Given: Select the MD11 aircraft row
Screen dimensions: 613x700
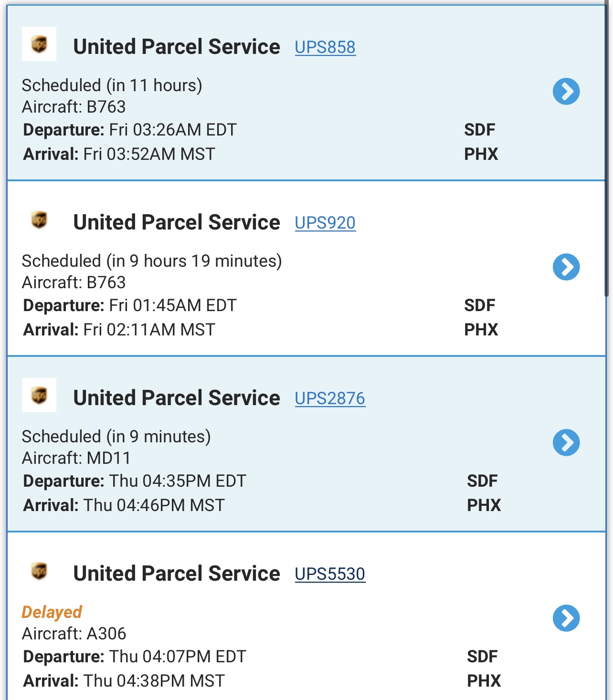Looking at the screenshot, I should [x=76, y=458].
